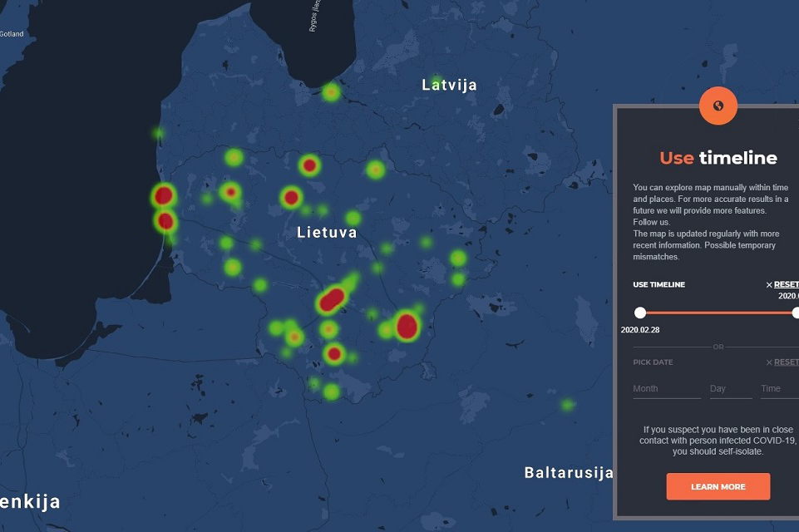Reset the Pick Date fields

[786, 362]
